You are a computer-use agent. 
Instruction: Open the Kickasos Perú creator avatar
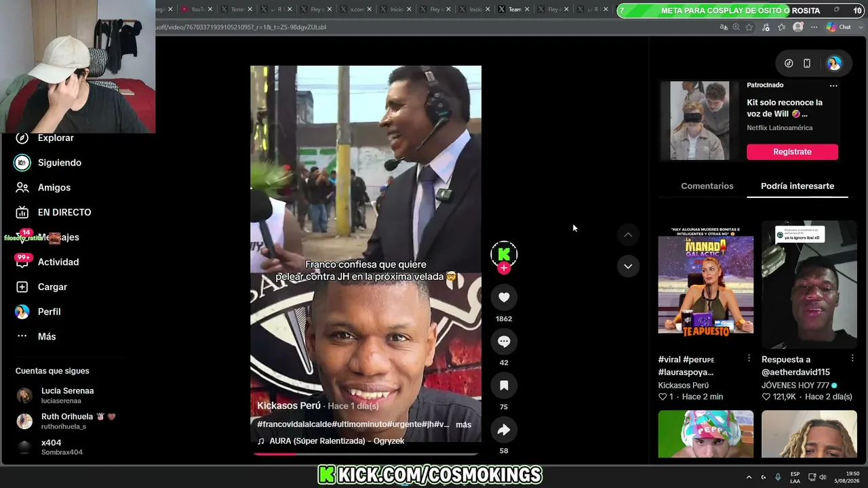(x=504, y=254)
